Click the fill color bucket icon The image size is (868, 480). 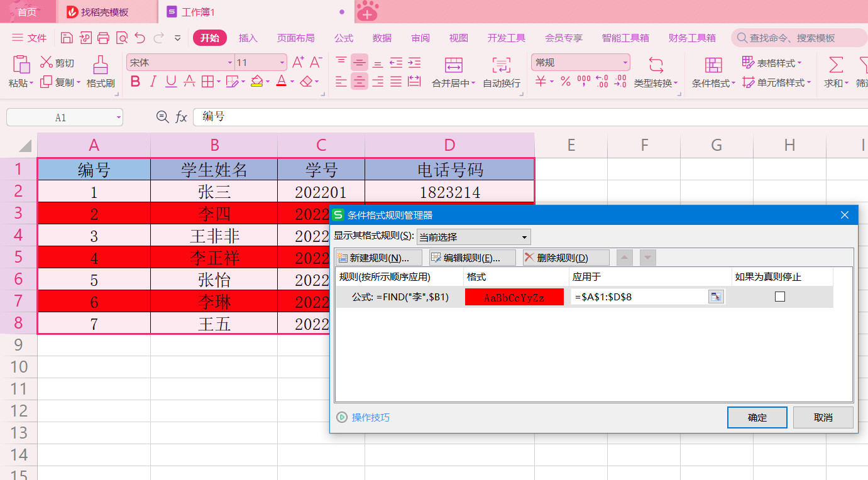tap(256, 82)
